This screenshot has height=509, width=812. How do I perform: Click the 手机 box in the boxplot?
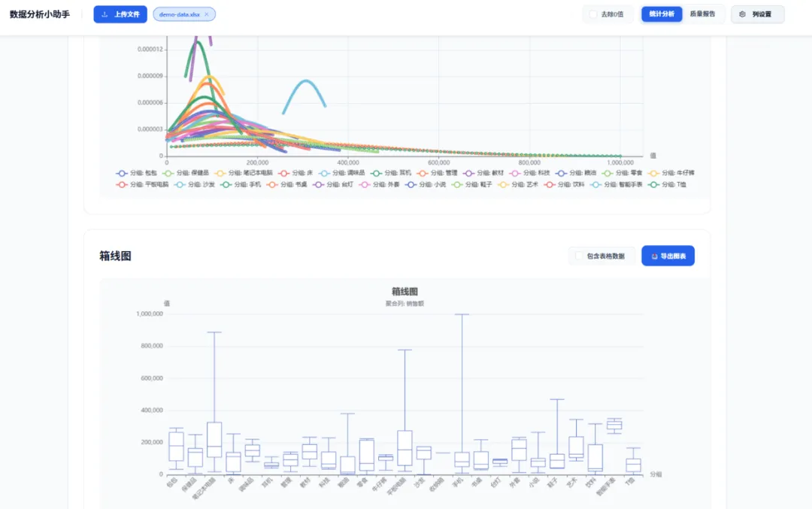[x=462, y=459]
